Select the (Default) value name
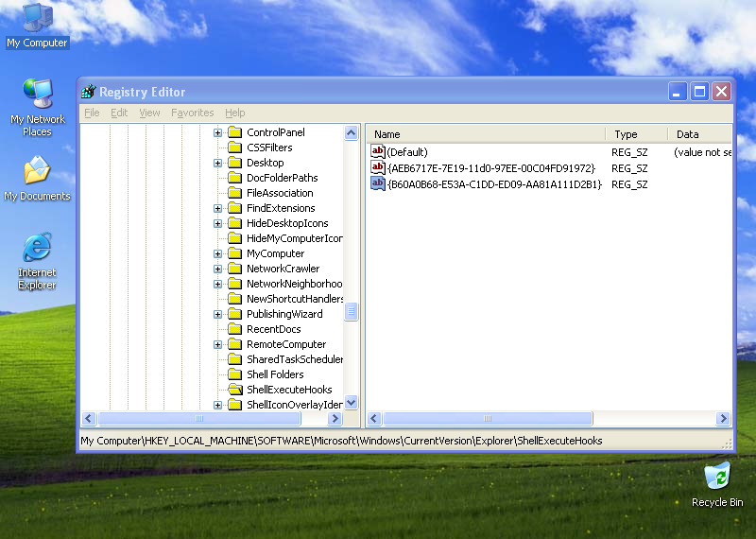 coord(407,152)
